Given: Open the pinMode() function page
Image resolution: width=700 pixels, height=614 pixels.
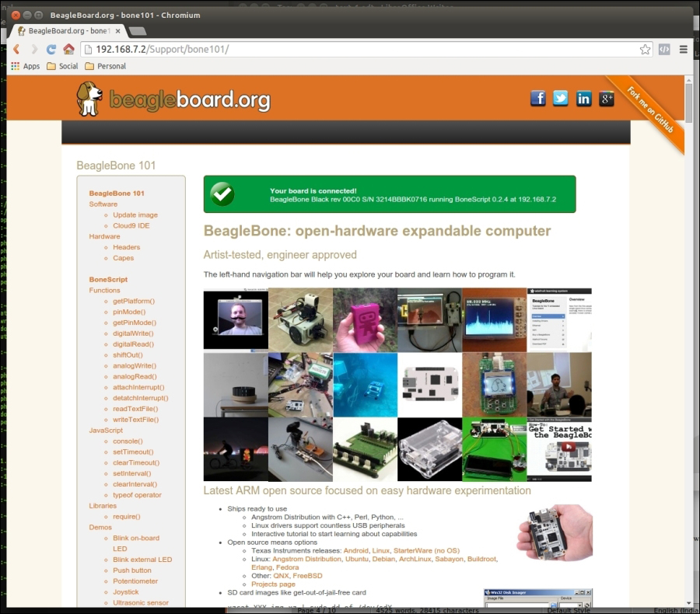Looking at the screenshot, I should tap(129, 312).
